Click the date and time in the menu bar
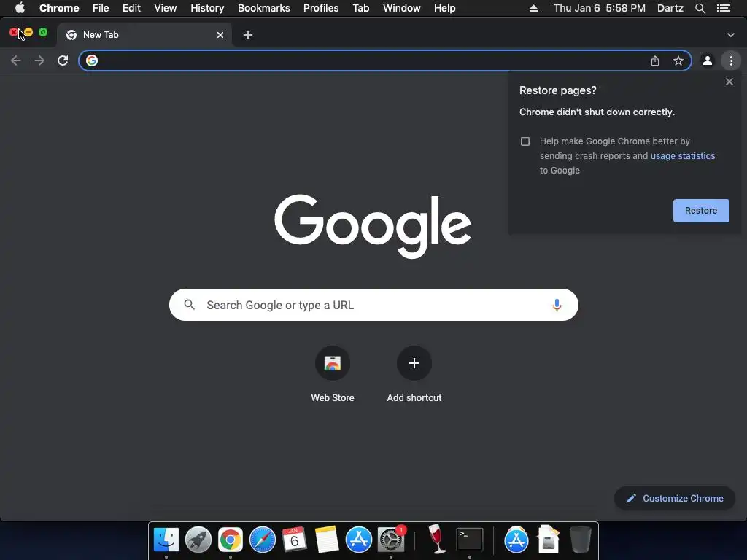This screenshot has width=747, height=560. pos(600,8)
